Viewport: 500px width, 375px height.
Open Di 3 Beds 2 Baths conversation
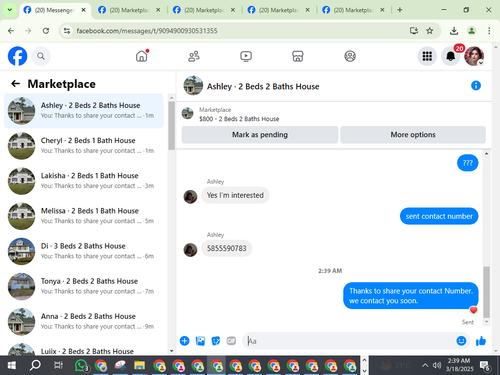[84, 251]
